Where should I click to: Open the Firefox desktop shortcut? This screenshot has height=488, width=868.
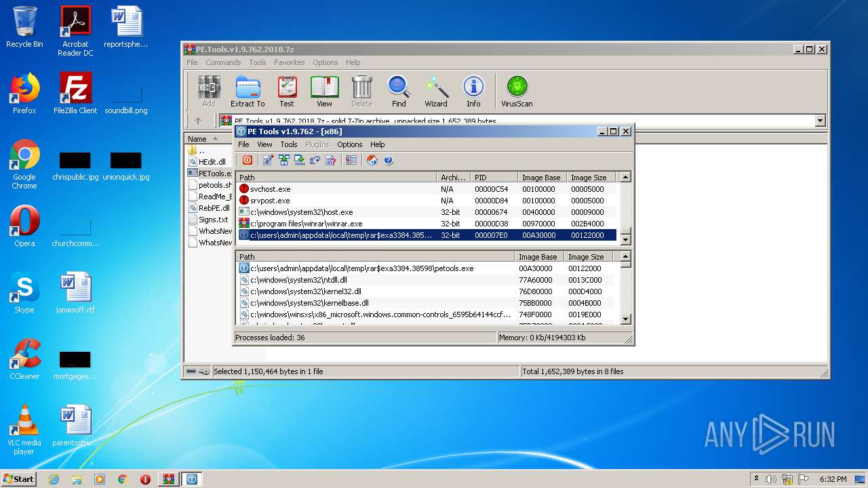tap(24, 94)
